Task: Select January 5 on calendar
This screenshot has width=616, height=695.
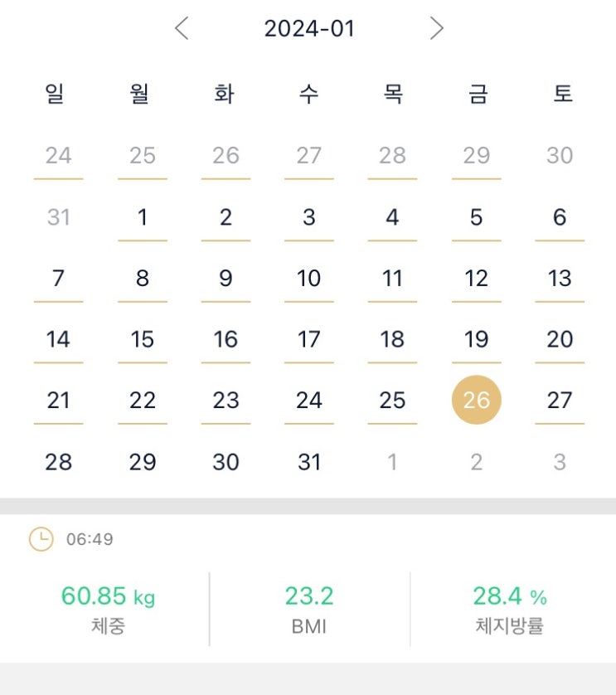Action: tap(476, 217)
